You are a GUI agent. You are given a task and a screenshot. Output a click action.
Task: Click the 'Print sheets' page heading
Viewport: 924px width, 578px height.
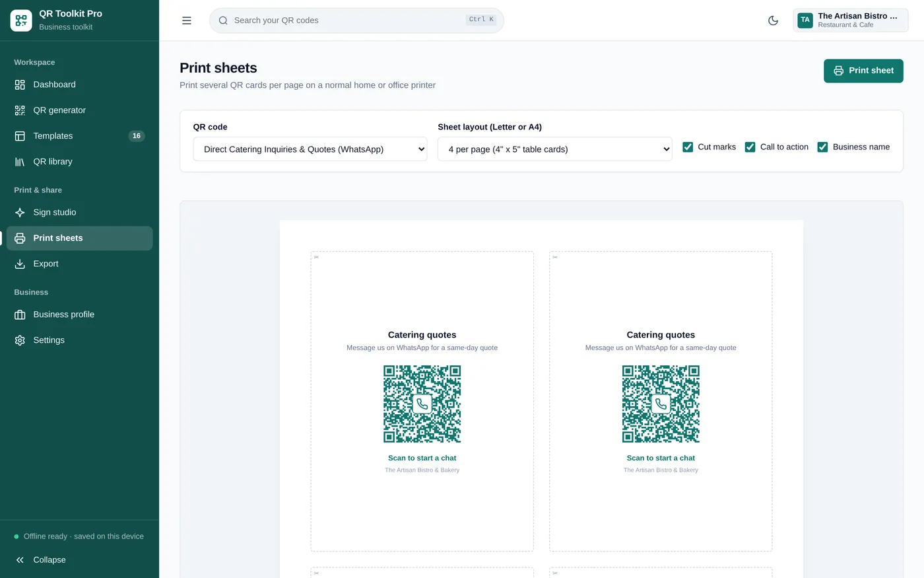tap(218, 68)
